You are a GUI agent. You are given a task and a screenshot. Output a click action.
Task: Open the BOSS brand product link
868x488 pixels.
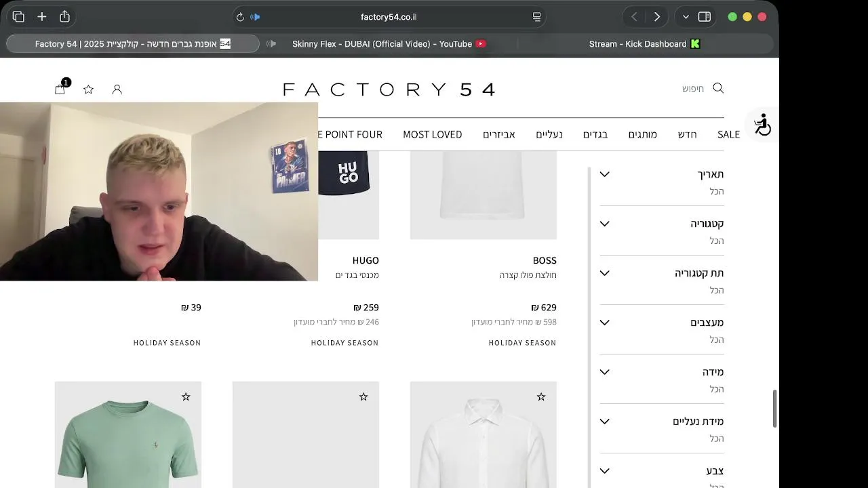point(545,260)
